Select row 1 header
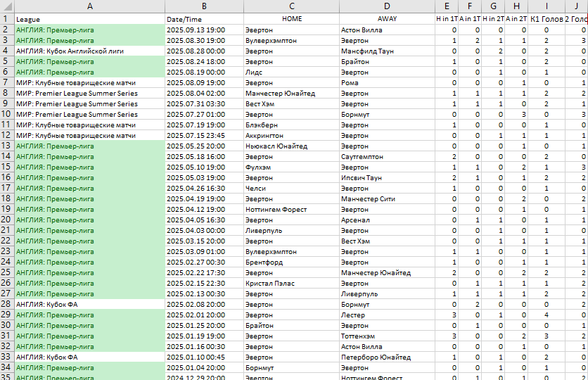 6,18
